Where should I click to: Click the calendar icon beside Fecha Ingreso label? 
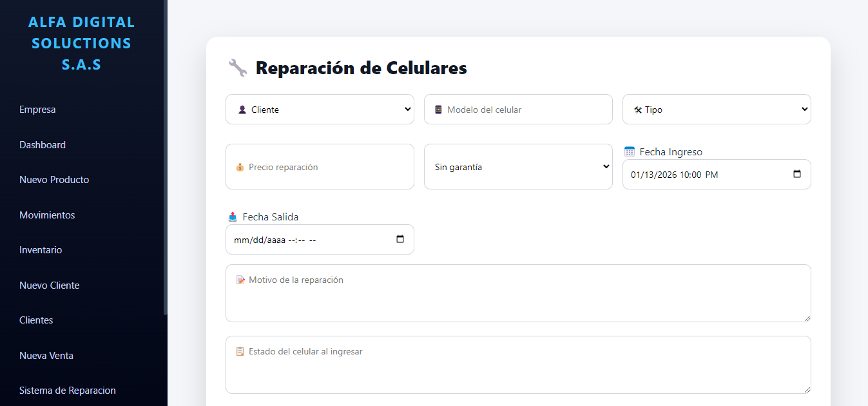[x=630, y=152]
